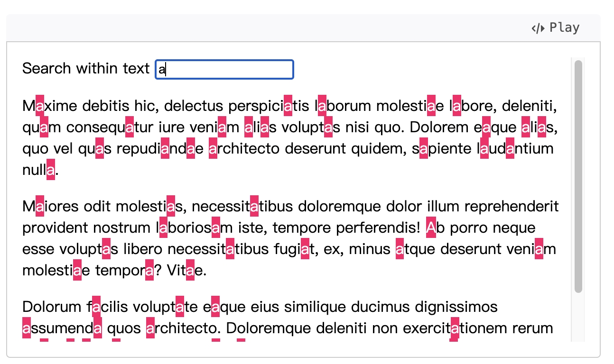Click the code brackets icon beside Play
This screenshot has height=364, width=614.
tap(538, 28)
